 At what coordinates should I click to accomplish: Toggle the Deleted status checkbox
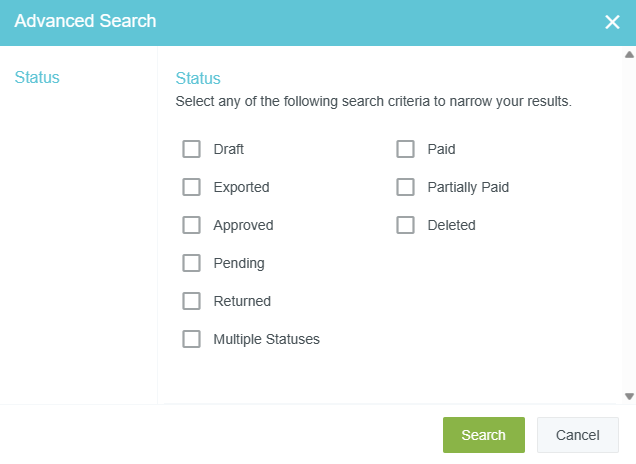(405, 225)
